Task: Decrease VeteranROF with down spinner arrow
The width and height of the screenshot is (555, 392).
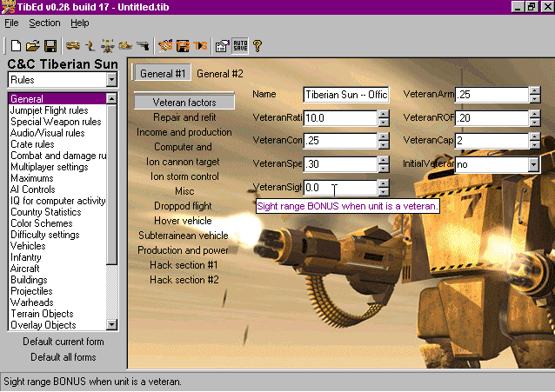Action: click(x=535, y=122)
